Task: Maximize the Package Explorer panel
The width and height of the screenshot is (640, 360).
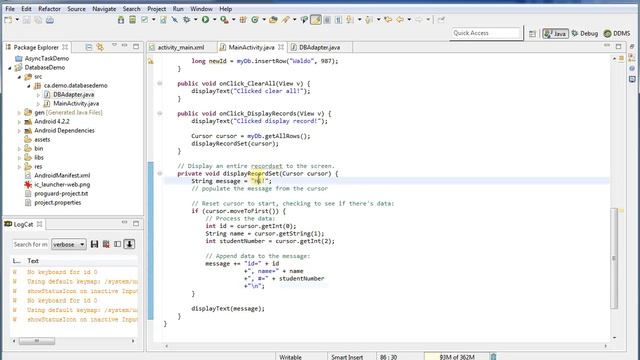Action: pos(136,47)
